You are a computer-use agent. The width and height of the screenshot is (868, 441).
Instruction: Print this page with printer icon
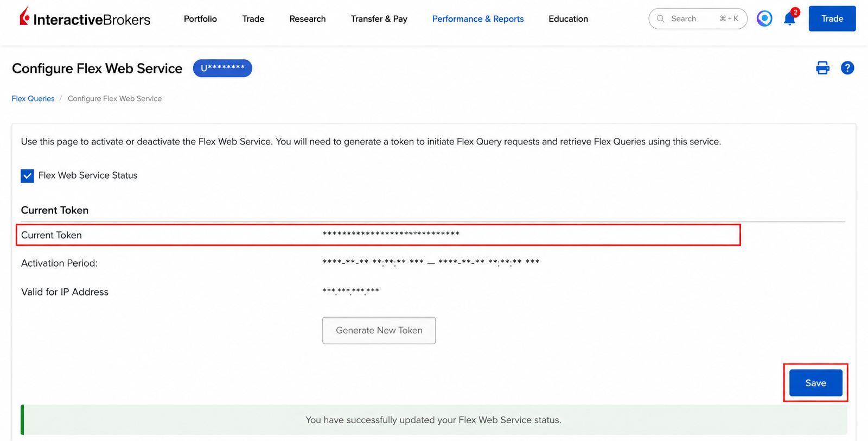tap(822, 68)
